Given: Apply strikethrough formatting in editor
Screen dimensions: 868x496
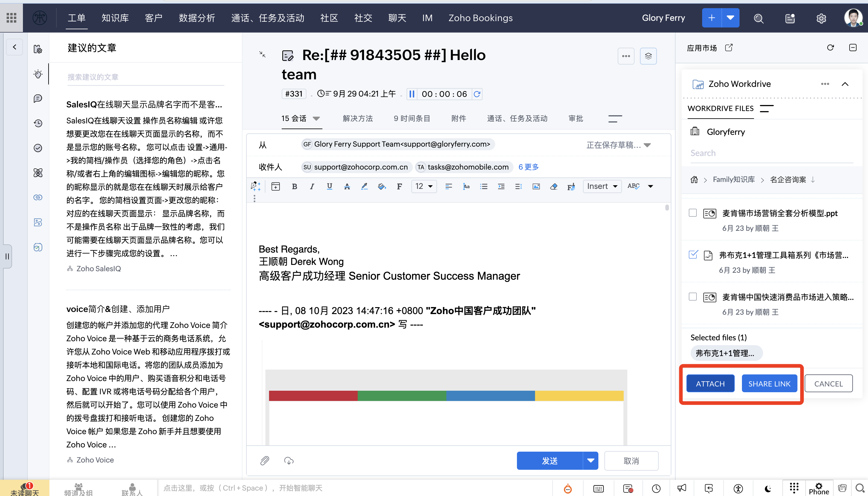Looking at the screenshot, I should click(x=347, y=186).
